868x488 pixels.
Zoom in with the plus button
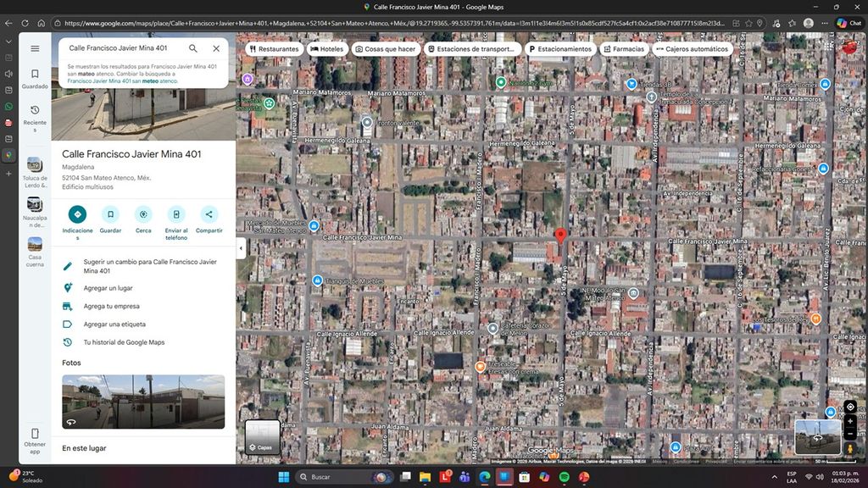[850, 421]
